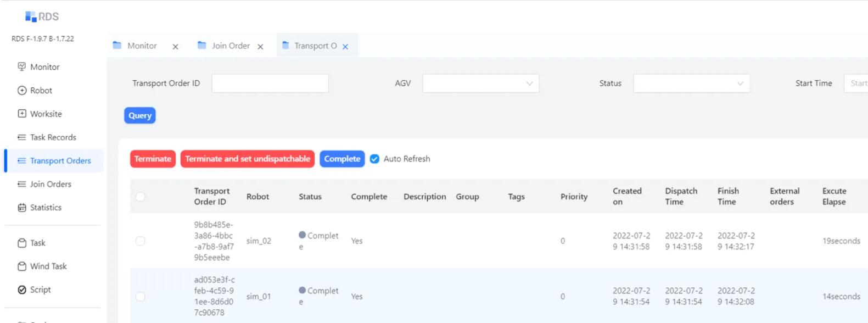Image resolution: width=868 pixels, height=323 pixels.
Task: Open the Status filter dropdown
Action: [691, 83]
